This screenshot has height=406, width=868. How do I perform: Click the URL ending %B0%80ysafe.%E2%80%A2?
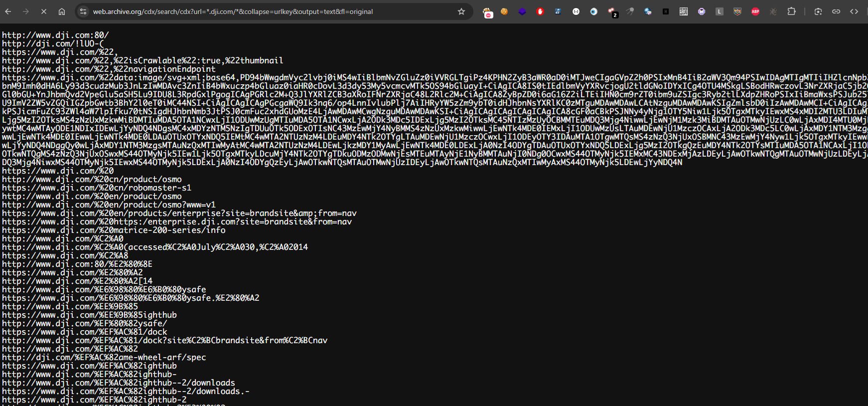[x=131, y=298]
